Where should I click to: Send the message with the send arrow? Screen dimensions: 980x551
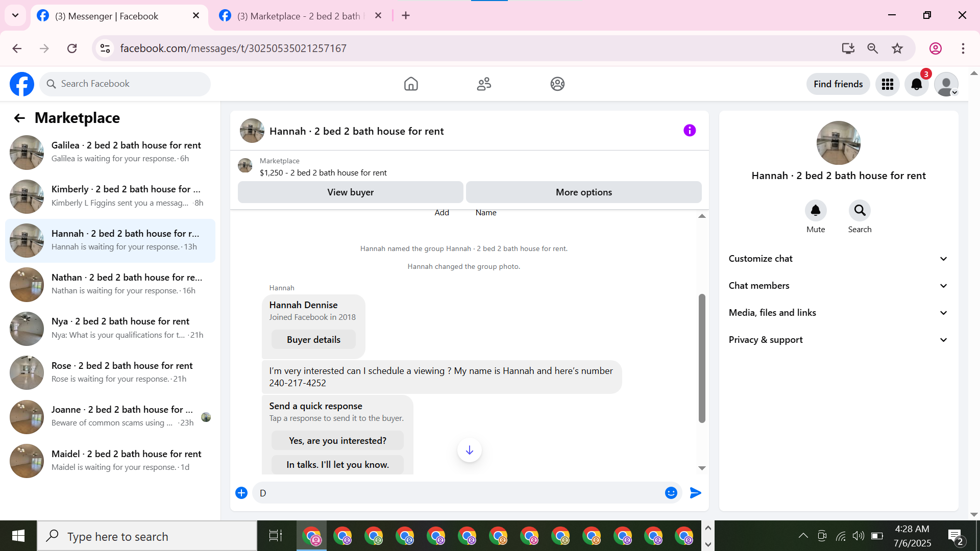pos(695,493)
